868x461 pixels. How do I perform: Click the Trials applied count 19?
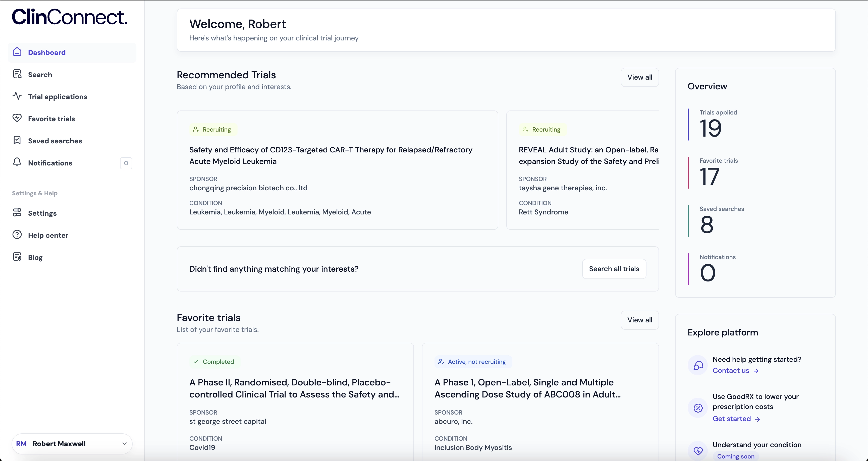tap(711, 128)
